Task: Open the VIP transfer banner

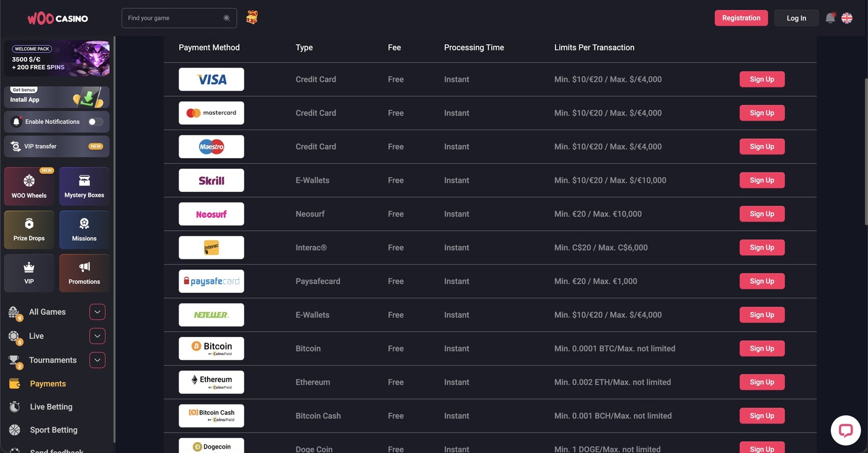Action: tap(57, 146)
